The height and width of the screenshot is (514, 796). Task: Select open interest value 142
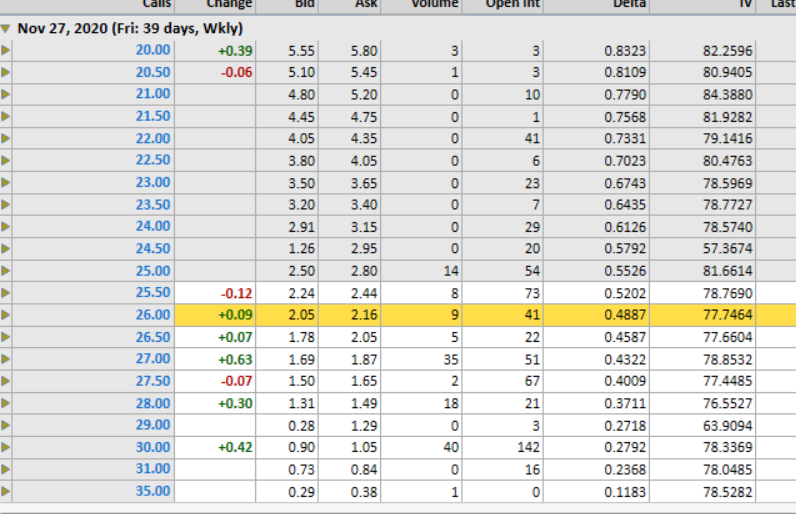click(528, 448)
